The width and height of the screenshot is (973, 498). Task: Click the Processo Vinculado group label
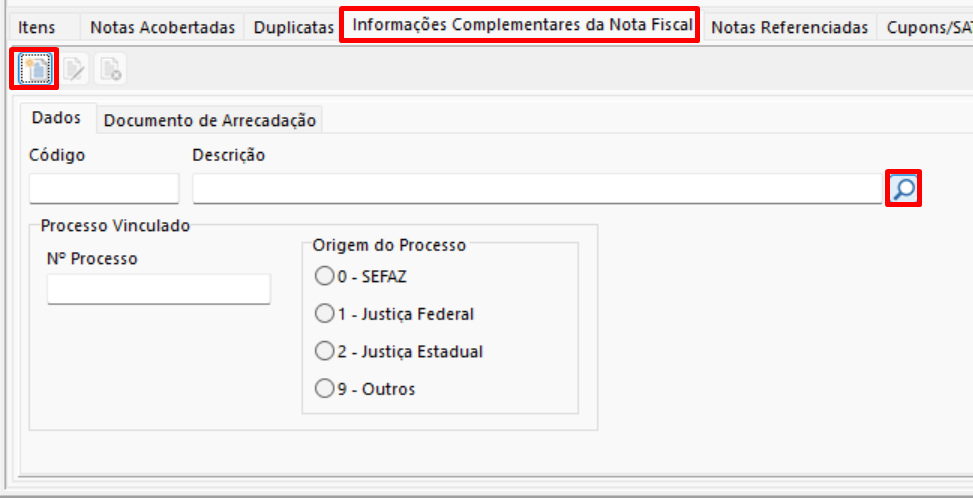[x=115, y=225]
